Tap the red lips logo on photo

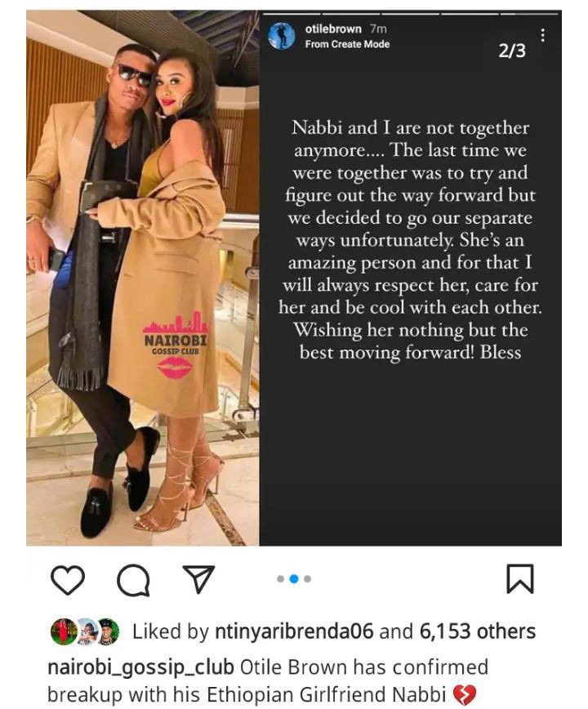176,367
